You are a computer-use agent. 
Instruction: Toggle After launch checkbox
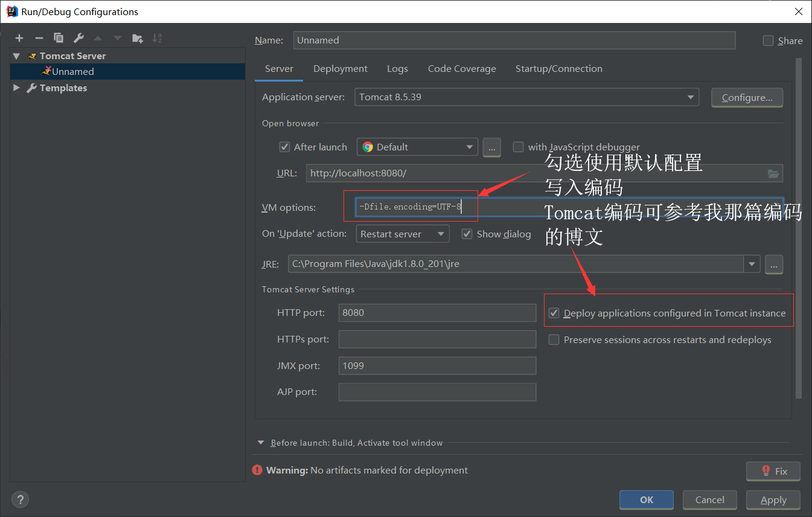tap(284, 147)
